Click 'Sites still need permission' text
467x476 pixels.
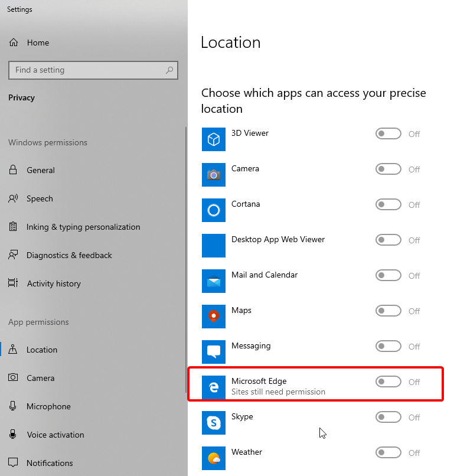278,392
